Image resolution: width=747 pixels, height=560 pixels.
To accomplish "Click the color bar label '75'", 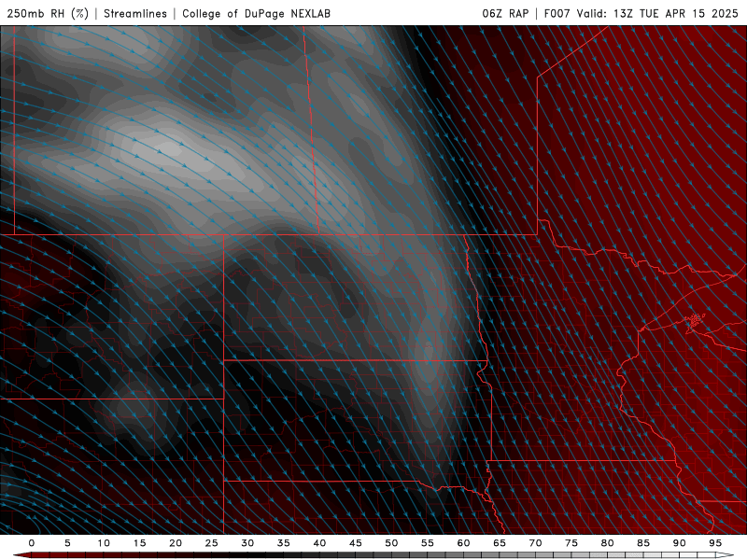I will click(x=571, y=543).
